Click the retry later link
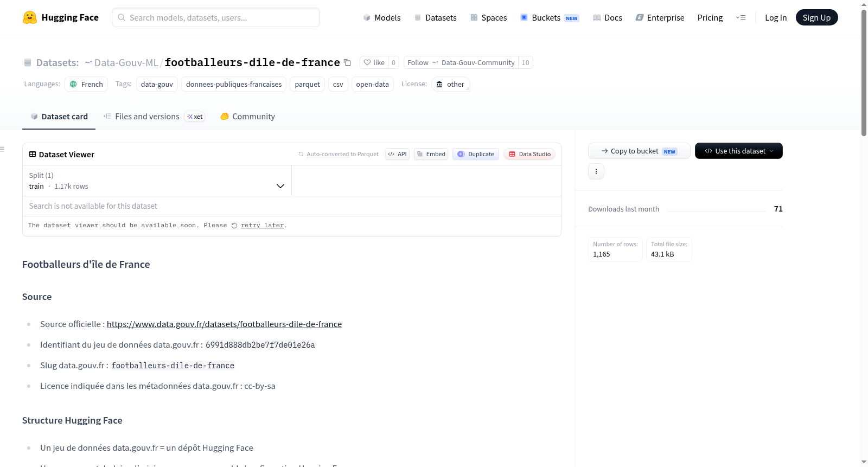Viewport: 868px width, 467px height. 263,226
